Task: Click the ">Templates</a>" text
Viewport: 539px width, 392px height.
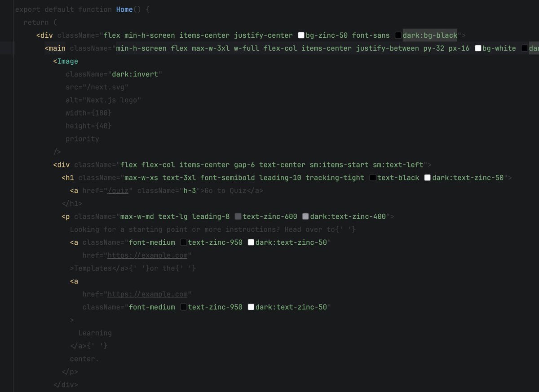Action: click(x=99, y=269)
